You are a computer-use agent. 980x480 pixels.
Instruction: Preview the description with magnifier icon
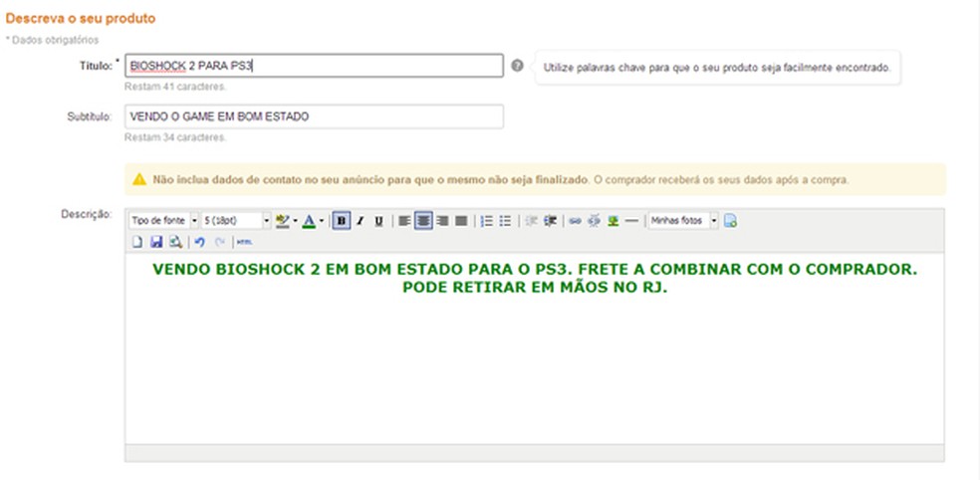(175, 242)
